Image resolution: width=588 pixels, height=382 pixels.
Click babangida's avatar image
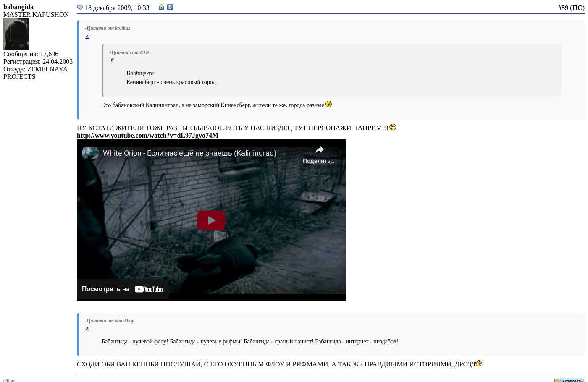[16, 34]
